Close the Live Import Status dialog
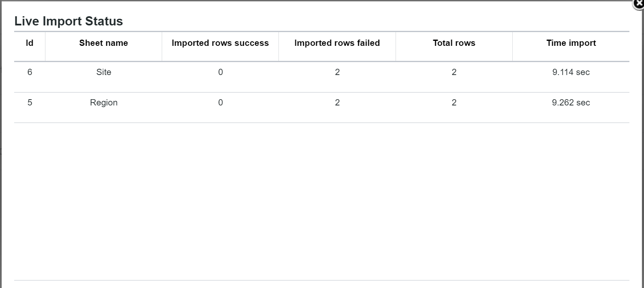The image size is (644, 288). point(639,4)
